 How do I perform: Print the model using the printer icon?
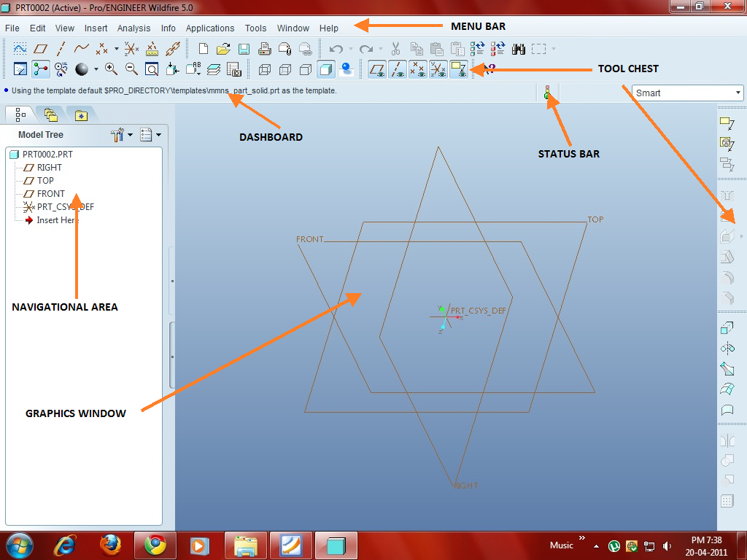(x=264, y=49)
